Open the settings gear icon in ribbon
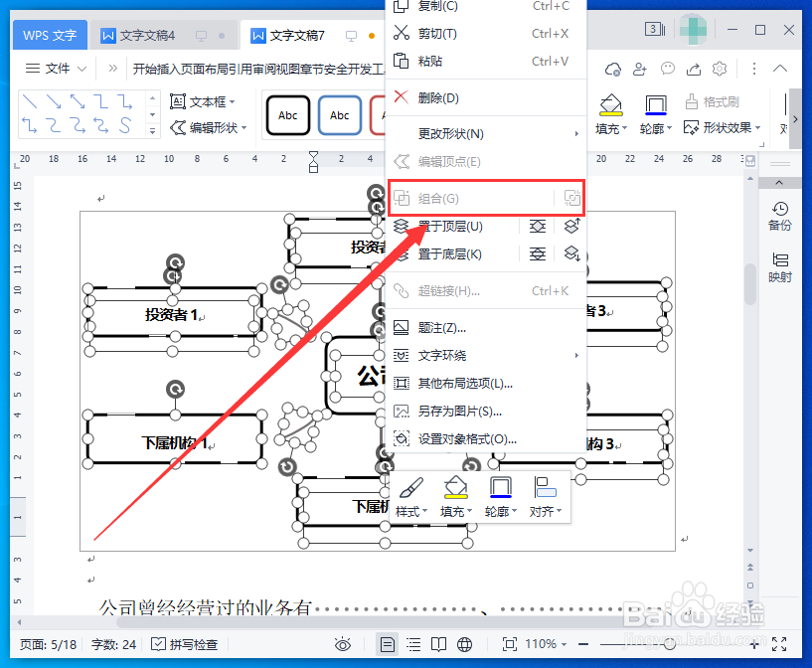 coord(720,69)
